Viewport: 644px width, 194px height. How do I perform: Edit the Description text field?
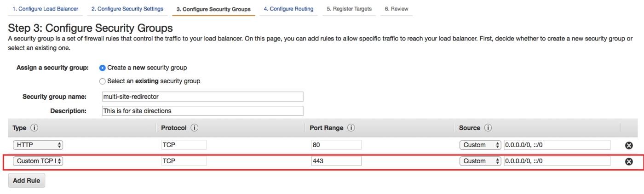click(202, 111)
